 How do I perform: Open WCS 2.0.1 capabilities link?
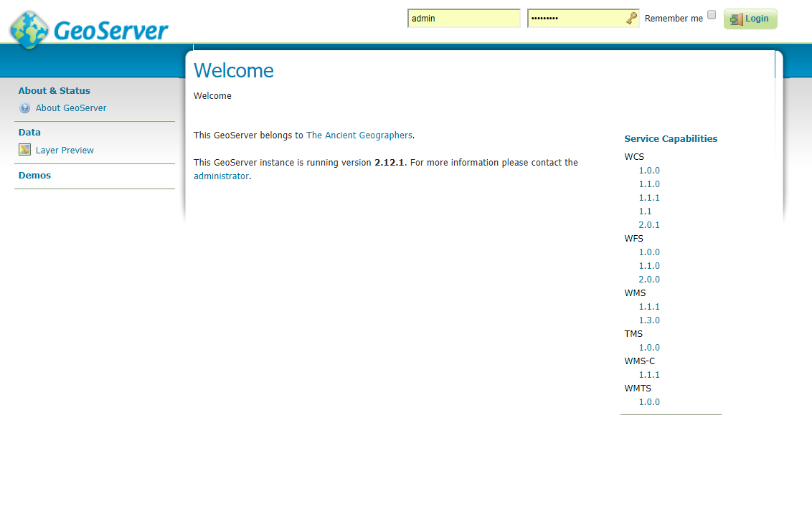tap(649, 224)
